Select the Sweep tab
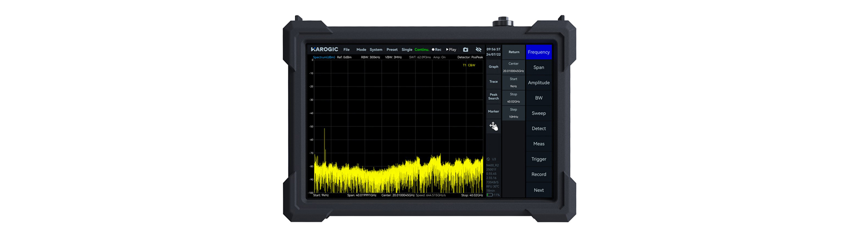Viewport: 868px width, 233px height. [x=539, y=113]
